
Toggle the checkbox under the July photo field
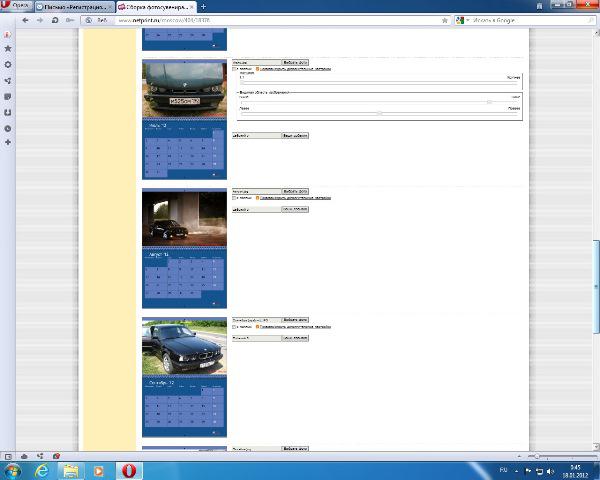click(235, 69)
